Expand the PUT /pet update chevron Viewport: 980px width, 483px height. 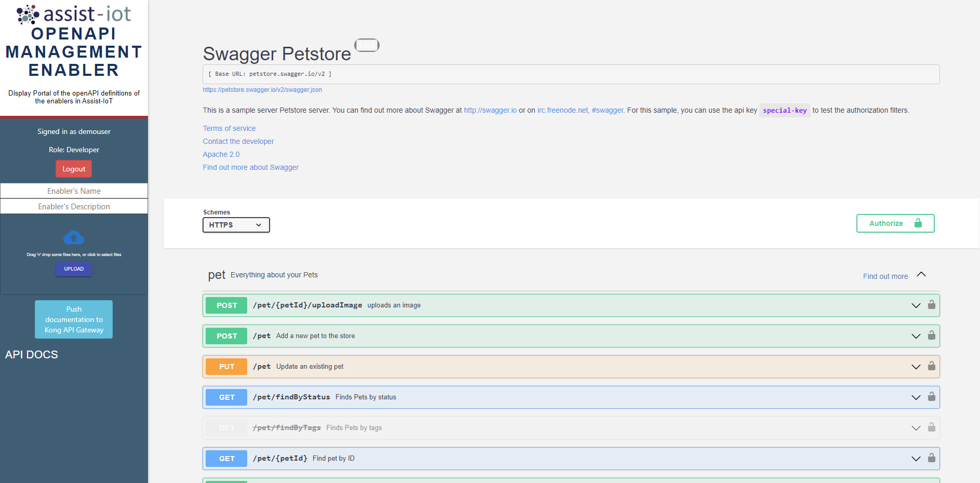[x=916, y=367]
